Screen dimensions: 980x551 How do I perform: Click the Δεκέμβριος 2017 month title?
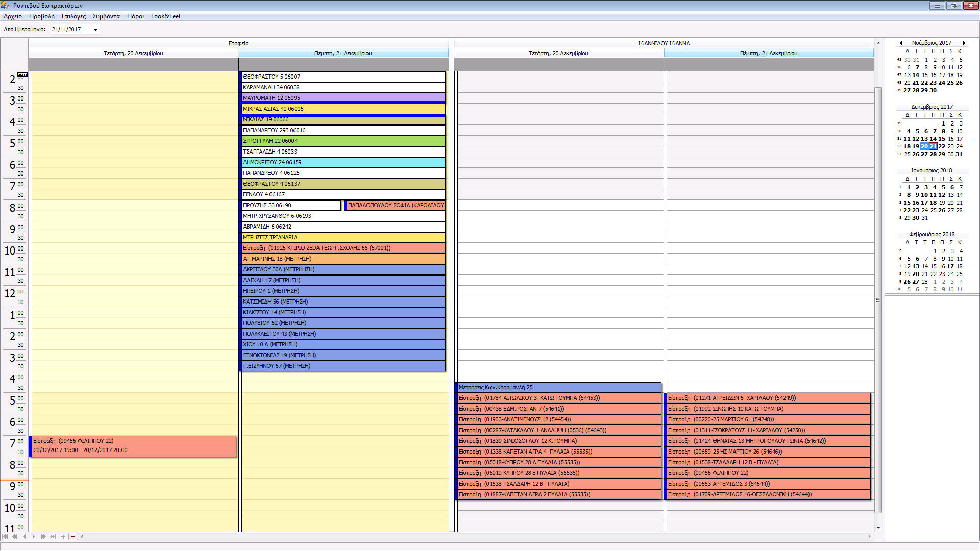point(932,107)
